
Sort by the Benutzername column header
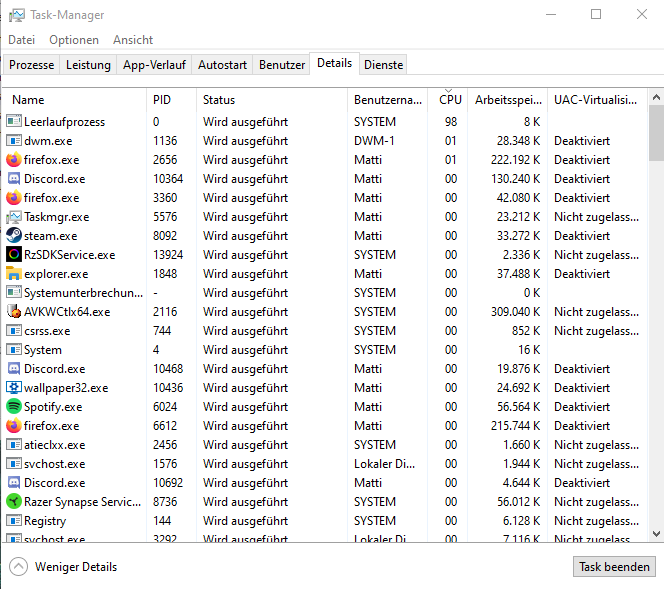[388, 100]
